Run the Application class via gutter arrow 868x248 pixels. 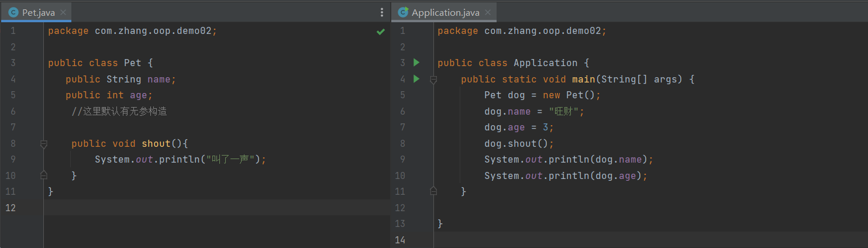[416, 63]
